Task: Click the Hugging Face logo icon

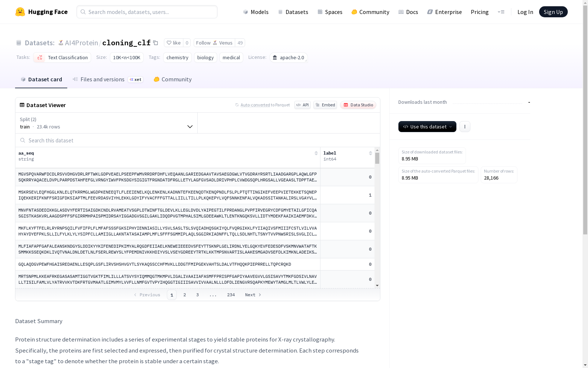Action: [x=20, y=12]
